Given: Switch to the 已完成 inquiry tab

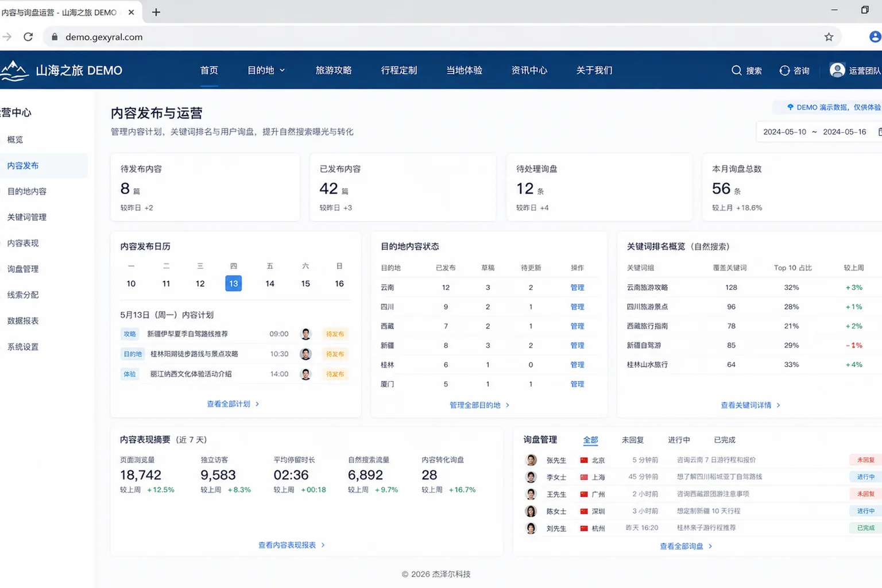Looking at the screenshot, I should coord(724,440).
